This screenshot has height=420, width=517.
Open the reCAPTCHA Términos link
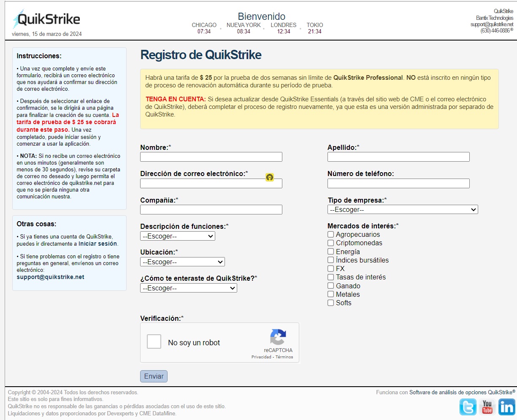[284, 357]
